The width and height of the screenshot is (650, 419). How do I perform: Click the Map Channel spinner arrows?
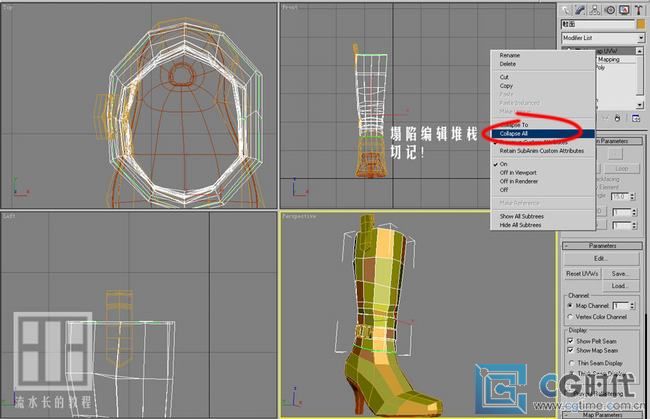click(633, 306)
